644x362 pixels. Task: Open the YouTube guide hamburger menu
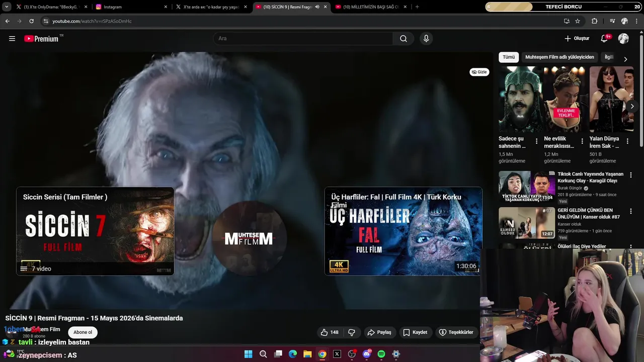pos(12,39)
